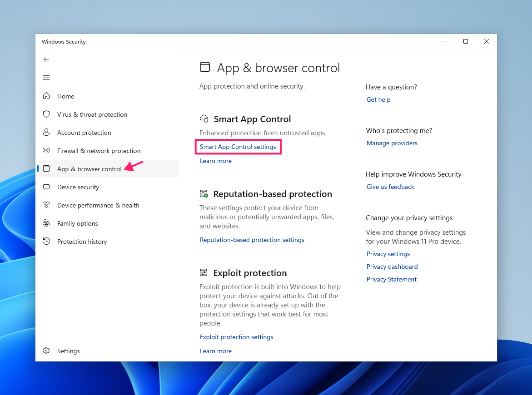
Task: Maximize the Windows Security window
Action: (466, 41)
